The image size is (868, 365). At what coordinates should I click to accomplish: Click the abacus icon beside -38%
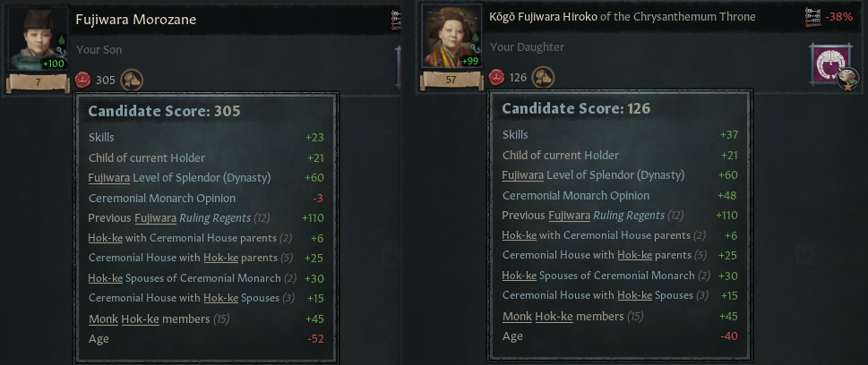click(x=812, y=16)
